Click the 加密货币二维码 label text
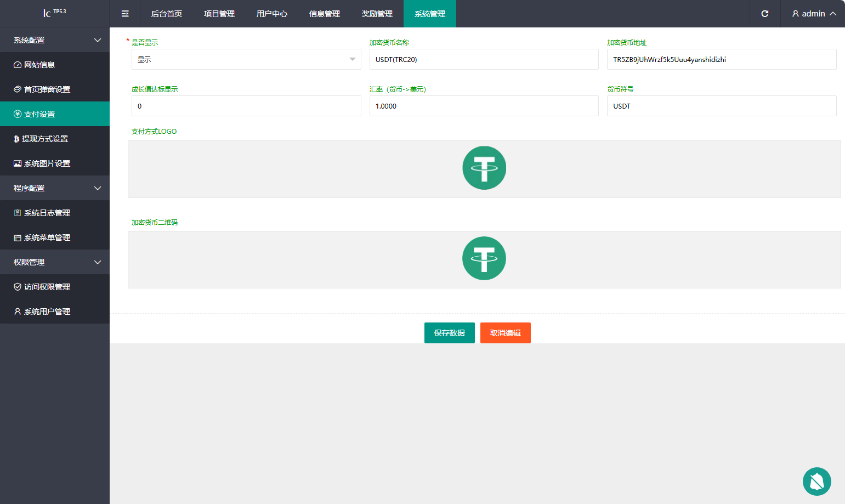 click(x=155, y=223)
